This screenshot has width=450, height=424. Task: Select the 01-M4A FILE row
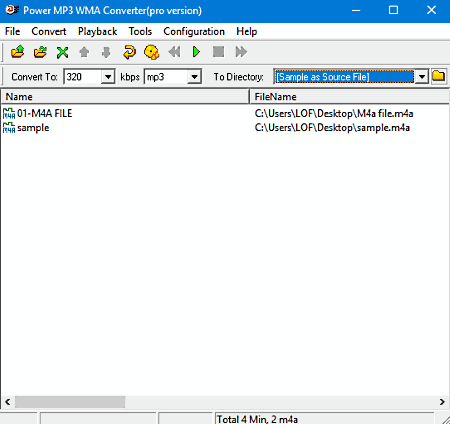pos(45,113)
